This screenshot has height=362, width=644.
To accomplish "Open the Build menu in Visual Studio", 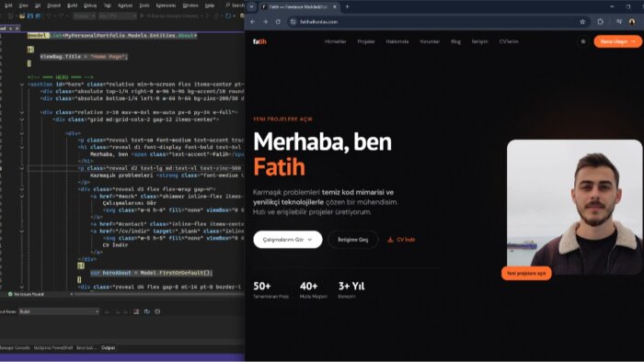I will tap(73, 6).
